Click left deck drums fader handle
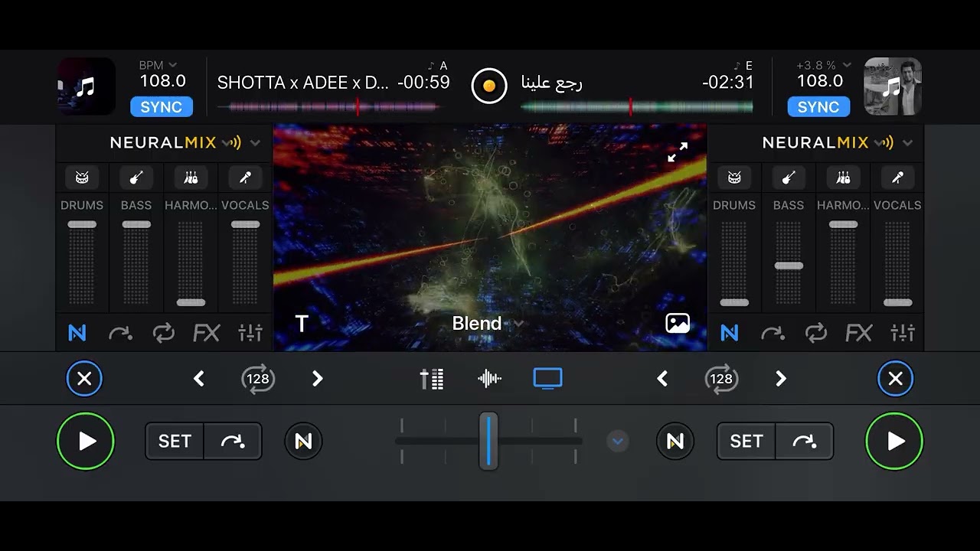 pos(82,224)
